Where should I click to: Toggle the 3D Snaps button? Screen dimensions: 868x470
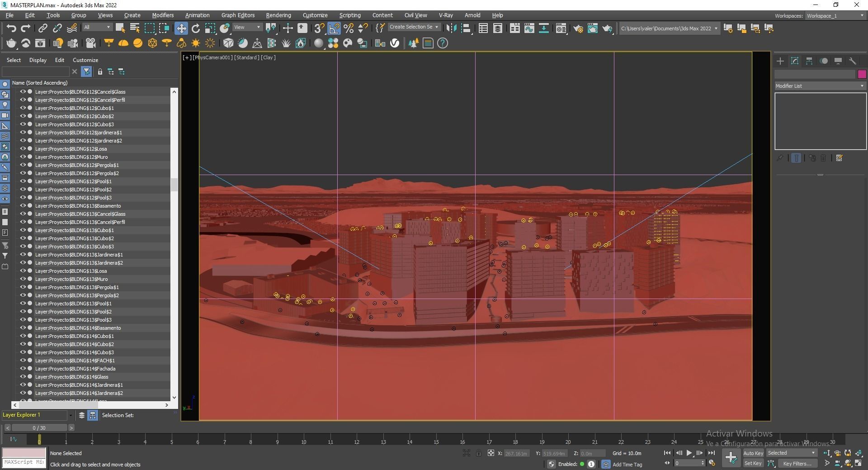[x=319, y=28]
